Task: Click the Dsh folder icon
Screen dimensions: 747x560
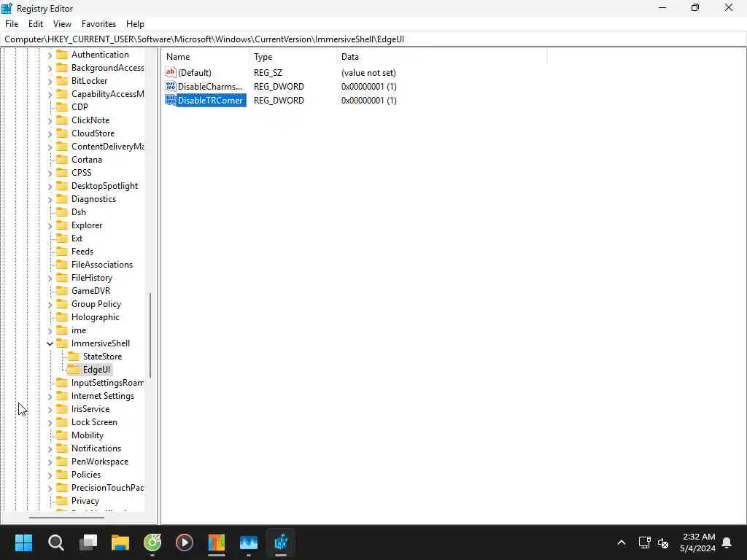Action: point(62,212)
